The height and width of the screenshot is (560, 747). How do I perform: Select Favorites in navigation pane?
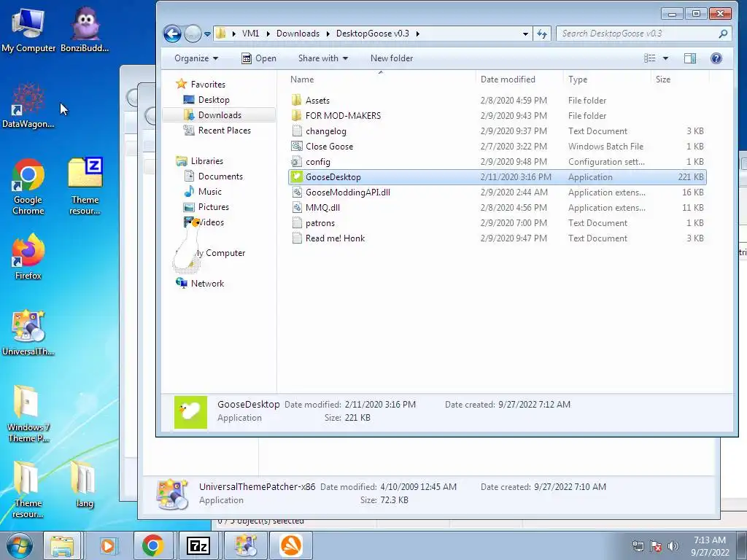coord(201,85)
